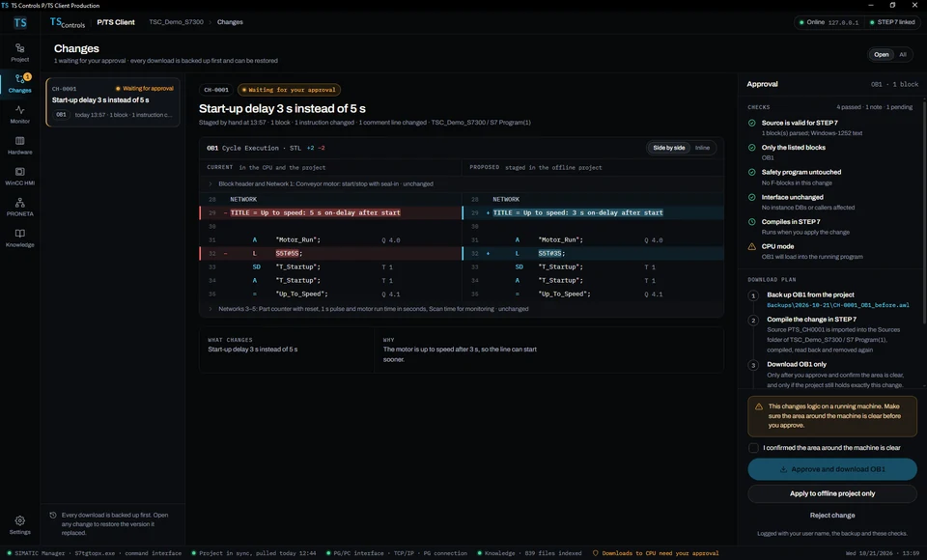Open TSC_Demo_S7300 breadcrumb

176,22
